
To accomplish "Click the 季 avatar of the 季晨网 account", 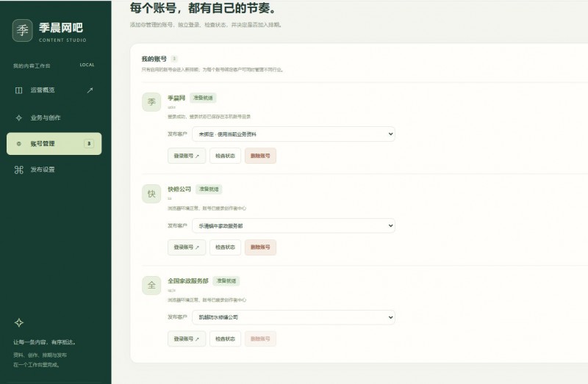I will coord(151,102).
